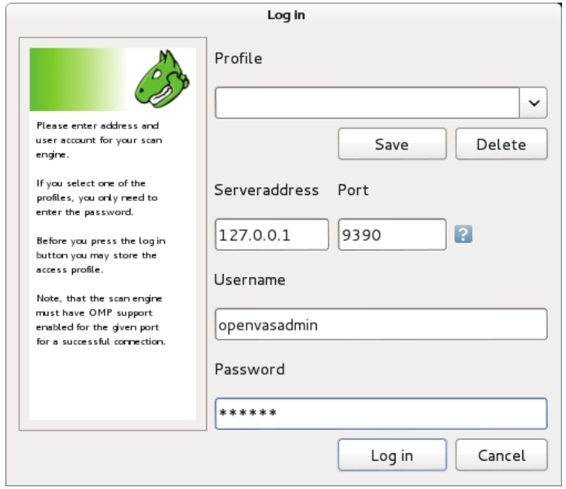
Task: Click the Port label
Action: 353,190
